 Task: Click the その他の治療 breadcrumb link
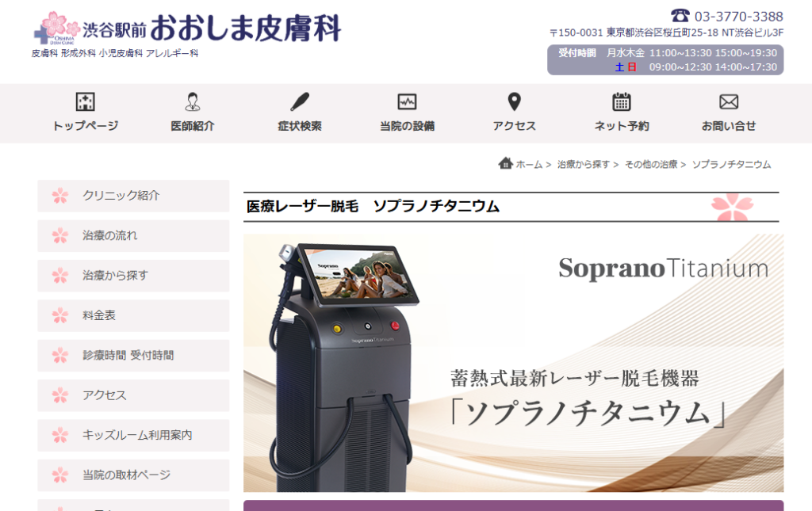[651, 165]
